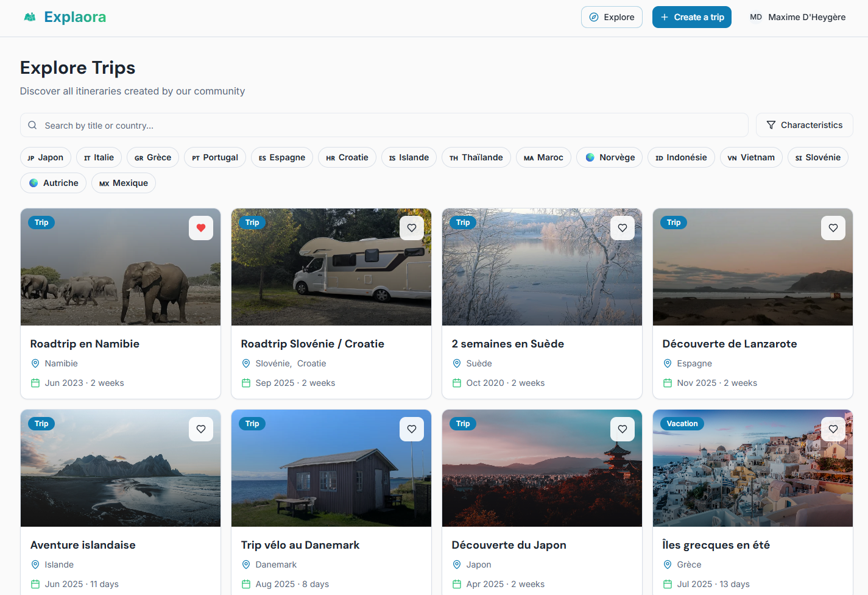Click the plus icon on Create a trip

(664, 17)
